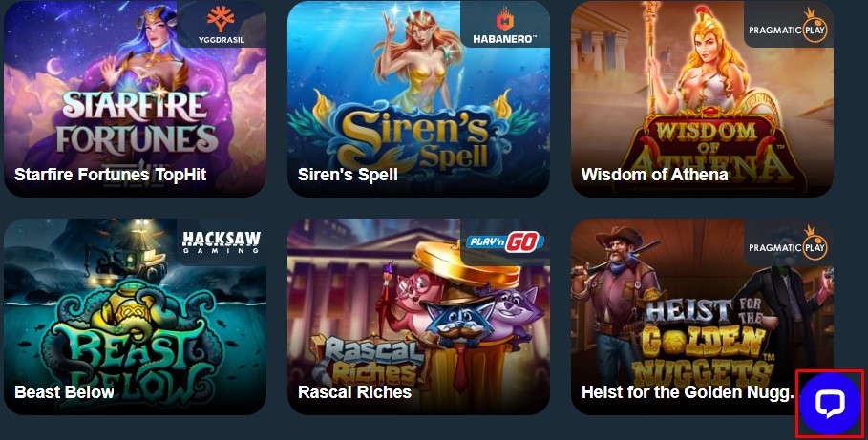
Task: Click the Wisdom of Athena title label
Action: (654, 175)
